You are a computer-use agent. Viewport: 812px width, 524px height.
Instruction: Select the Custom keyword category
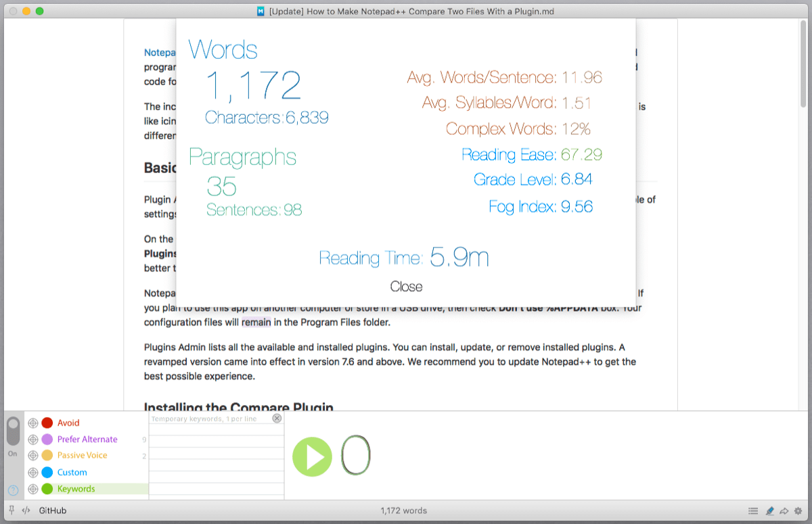click(72, 473)
